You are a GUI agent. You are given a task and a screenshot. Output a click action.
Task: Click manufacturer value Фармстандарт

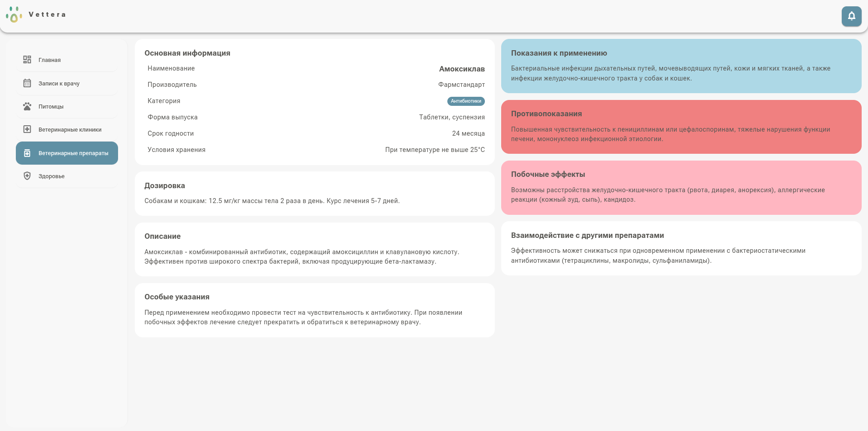tap(461, 85)
